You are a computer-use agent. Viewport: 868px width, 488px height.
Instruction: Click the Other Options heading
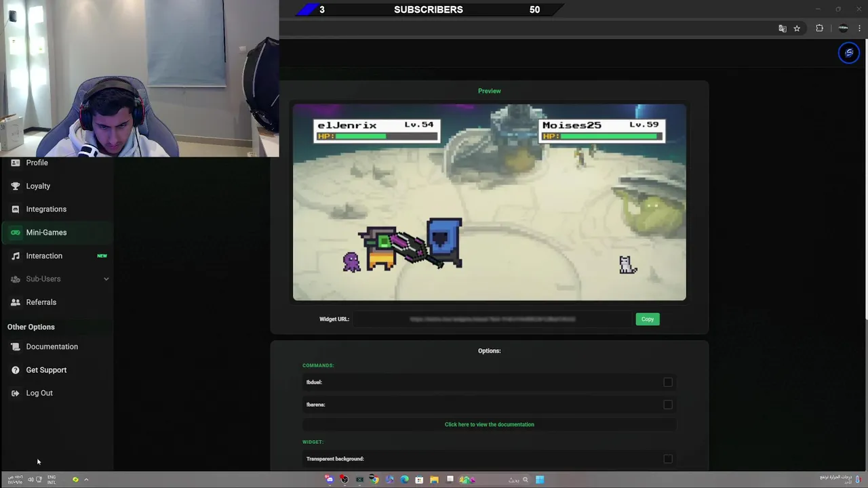[x=31, y=327]
